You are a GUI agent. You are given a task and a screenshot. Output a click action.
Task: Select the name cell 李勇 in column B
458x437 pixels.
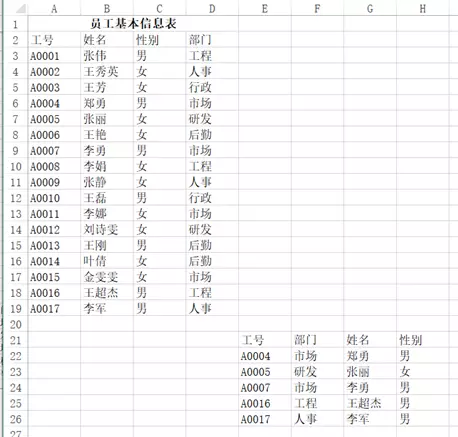[107, 151]
